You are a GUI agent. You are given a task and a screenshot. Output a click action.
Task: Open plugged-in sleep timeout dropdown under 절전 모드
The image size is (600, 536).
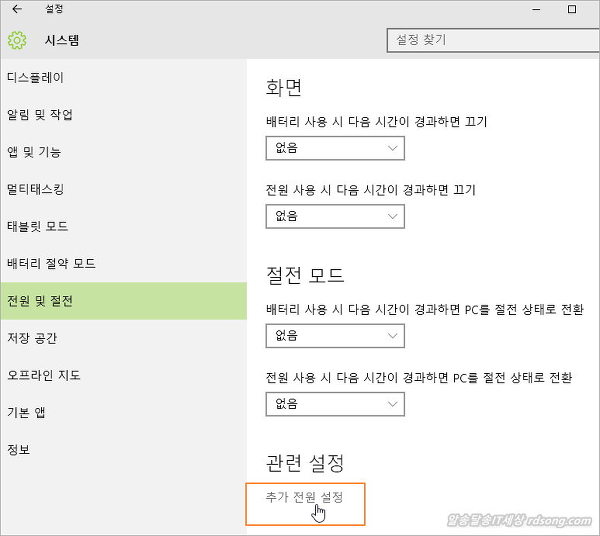[x=335, y=403]
